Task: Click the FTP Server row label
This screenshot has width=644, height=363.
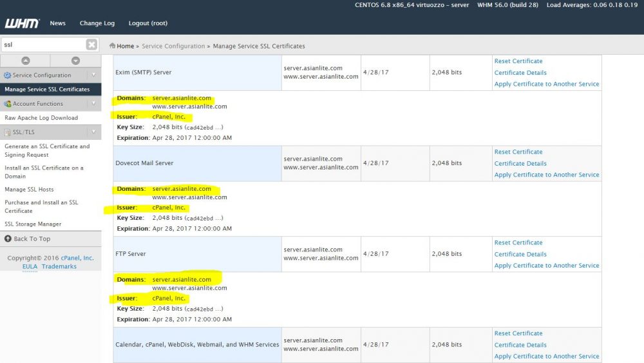Action: (131, 254)
